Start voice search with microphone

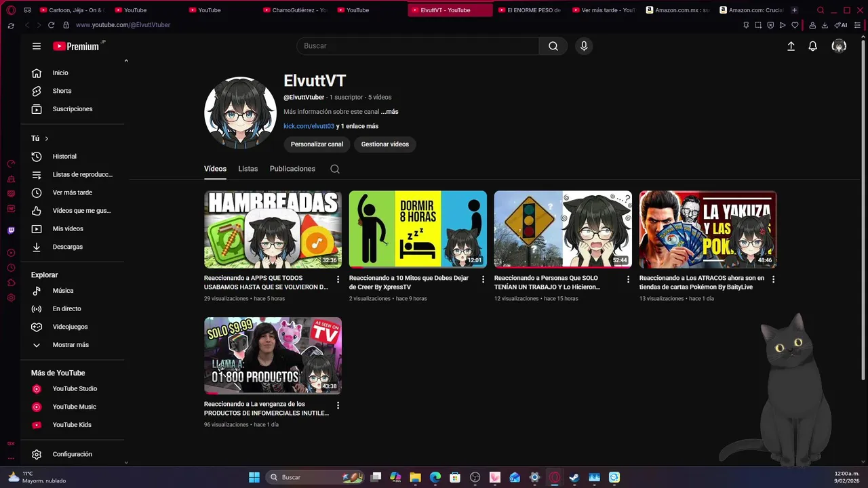point(584,46)
